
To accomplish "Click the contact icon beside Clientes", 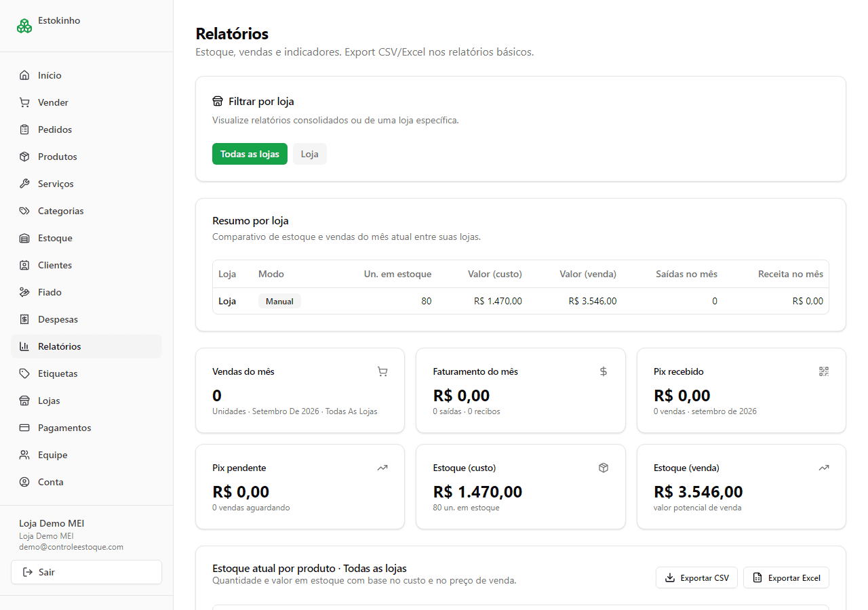I will pyautogui.click(x=24, y=265).
